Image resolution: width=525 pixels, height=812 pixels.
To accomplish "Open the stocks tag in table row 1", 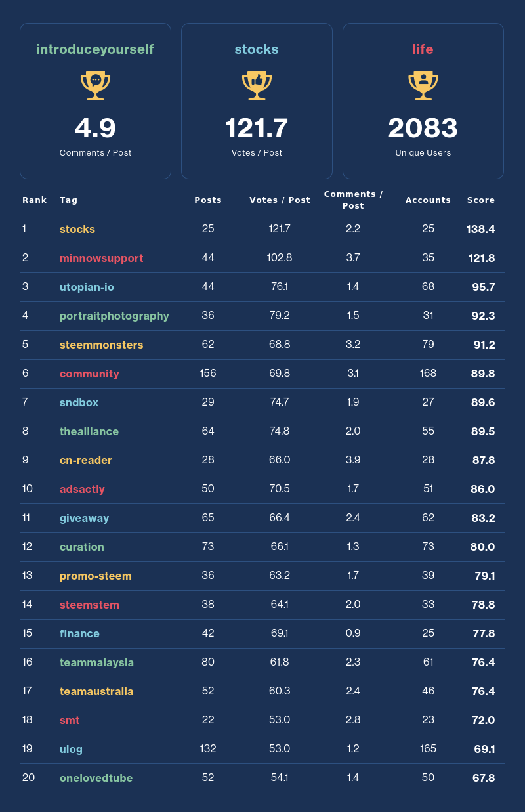I will click(77, 229).
